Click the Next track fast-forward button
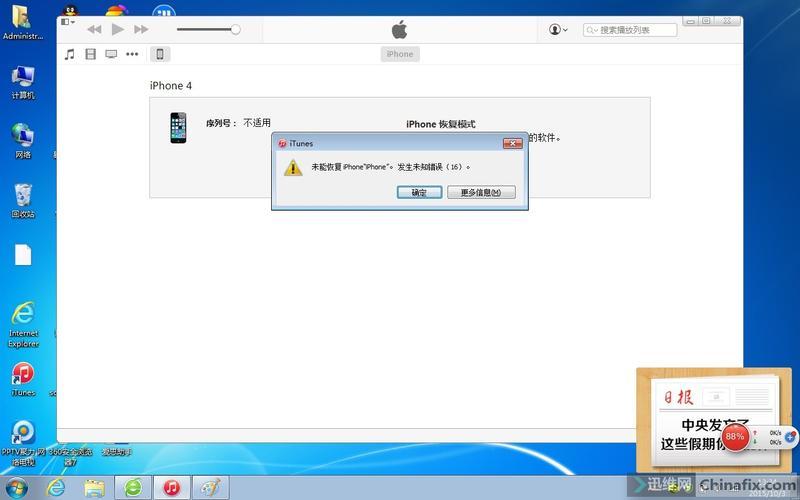800x500 pixels. (141, 30)
